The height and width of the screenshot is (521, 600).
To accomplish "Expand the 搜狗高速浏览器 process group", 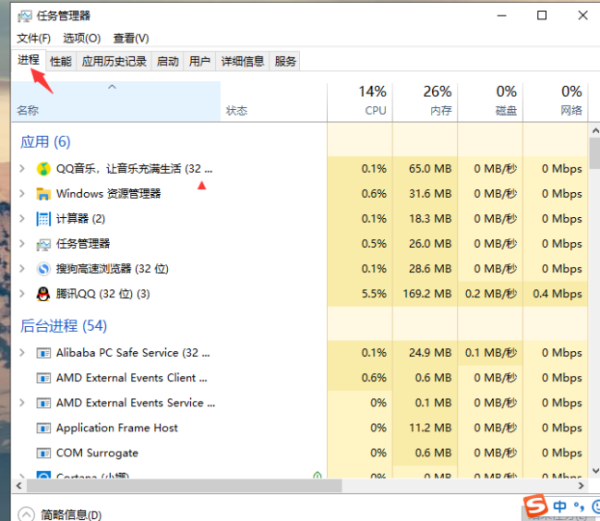I will click(x=22, y=269).
